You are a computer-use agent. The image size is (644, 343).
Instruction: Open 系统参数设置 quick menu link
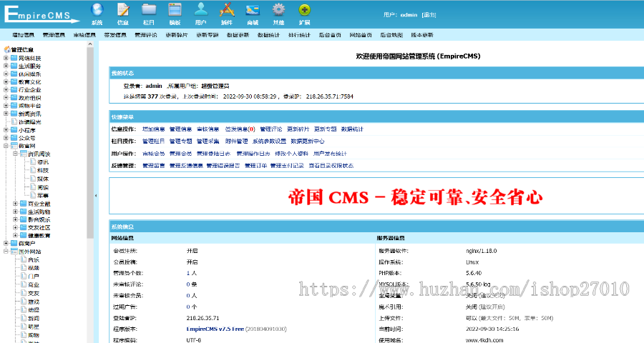[270, 141]
